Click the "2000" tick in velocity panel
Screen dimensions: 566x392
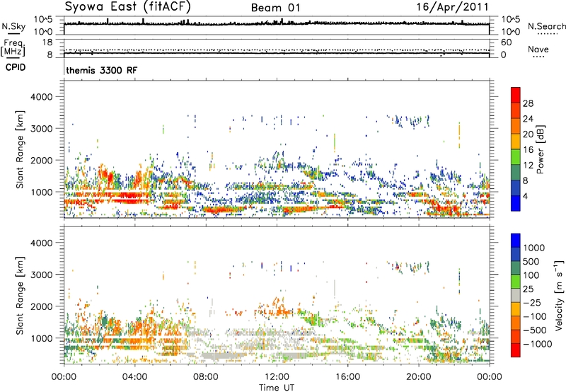(41, 306)
